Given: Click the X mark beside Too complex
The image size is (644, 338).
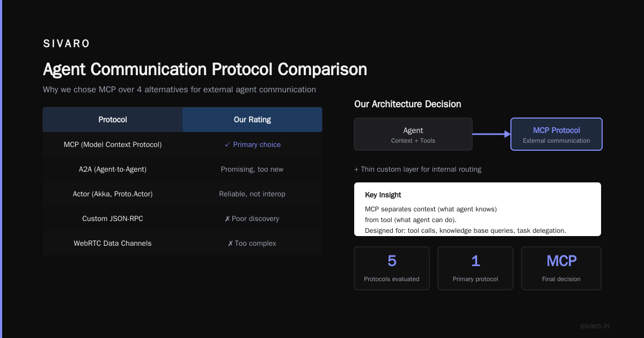Looking at the screenshot, I should [x=230, y=243].
